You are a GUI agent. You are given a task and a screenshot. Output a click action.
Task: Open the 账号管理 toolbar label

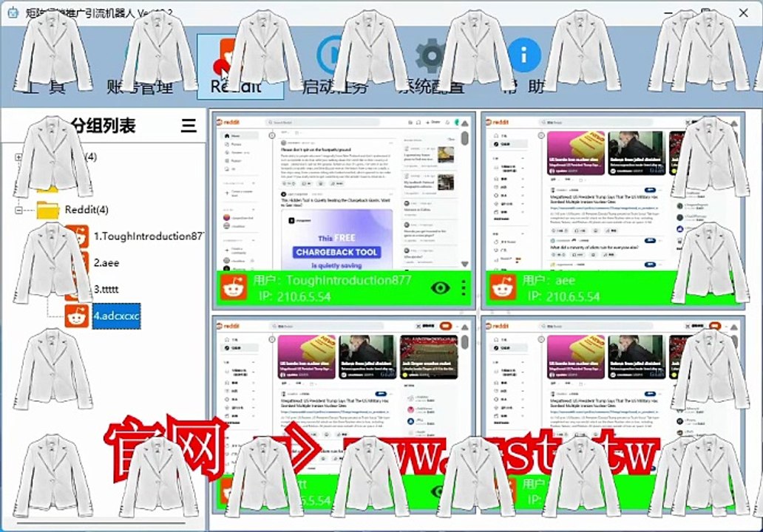[140, 86]
